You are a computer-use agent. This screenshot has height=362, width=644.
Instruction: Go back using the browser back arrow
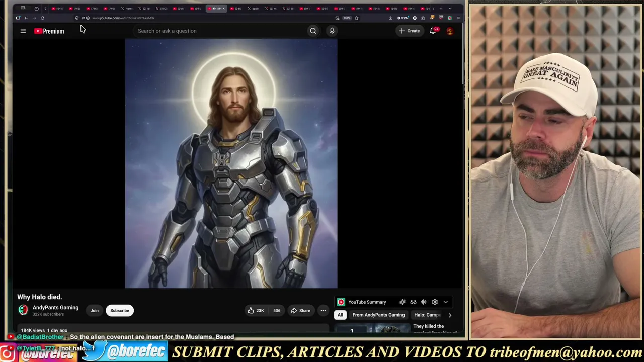26,18
